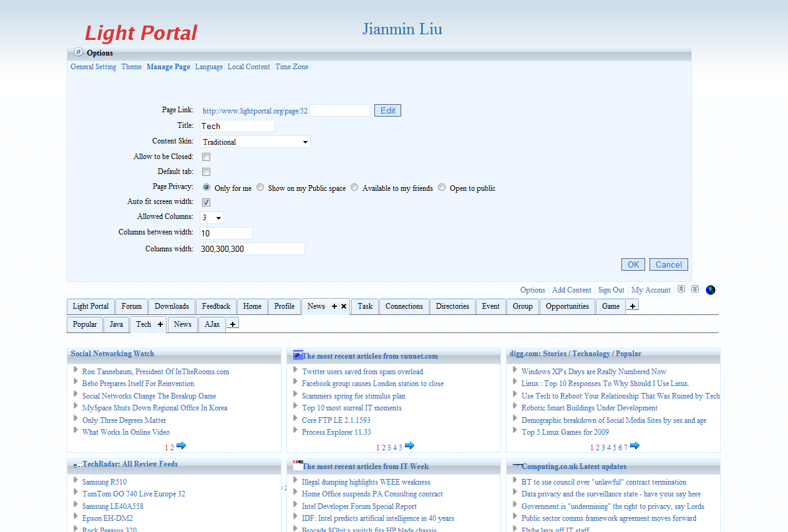This screenshot has height=532, width=788.
Task: Click the vnunet.com portlet header icon
Action: pos(298,355)
